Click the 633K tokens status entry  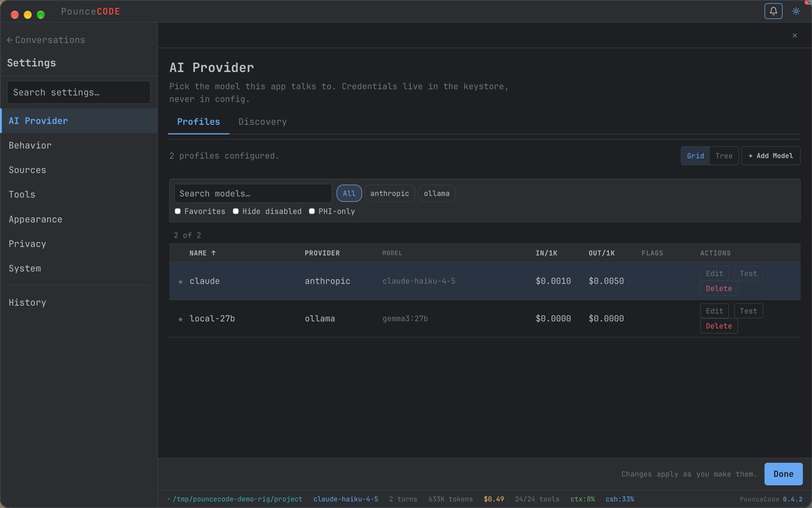pyautogui.click(x=450, y=499)
